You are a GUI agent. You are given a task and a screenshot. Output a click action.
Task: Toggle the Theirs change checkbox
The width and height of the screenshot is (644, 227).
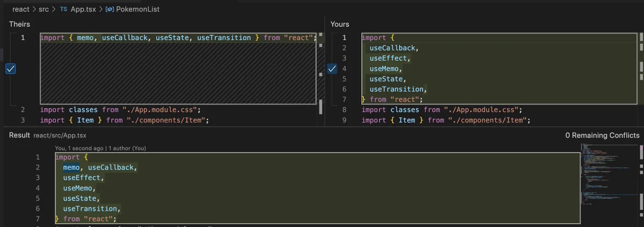[10, 69]
